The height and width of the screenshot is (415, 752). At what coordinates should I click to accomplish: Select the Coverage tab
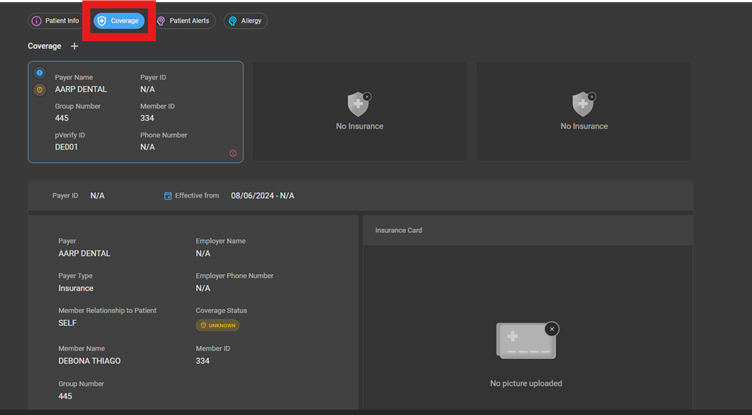pyautogui.click(x=119, y=20)
